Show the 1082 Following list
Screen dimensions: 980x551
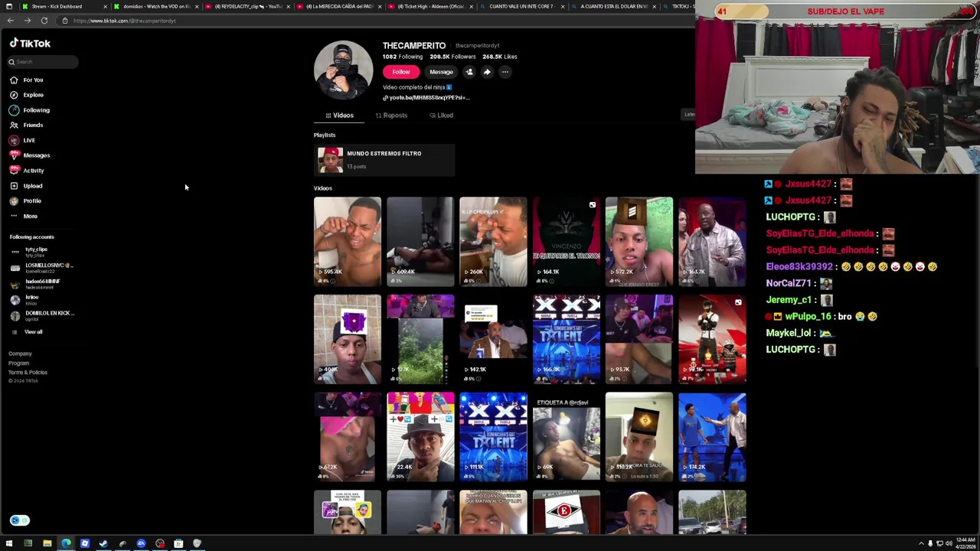(403, 57)
